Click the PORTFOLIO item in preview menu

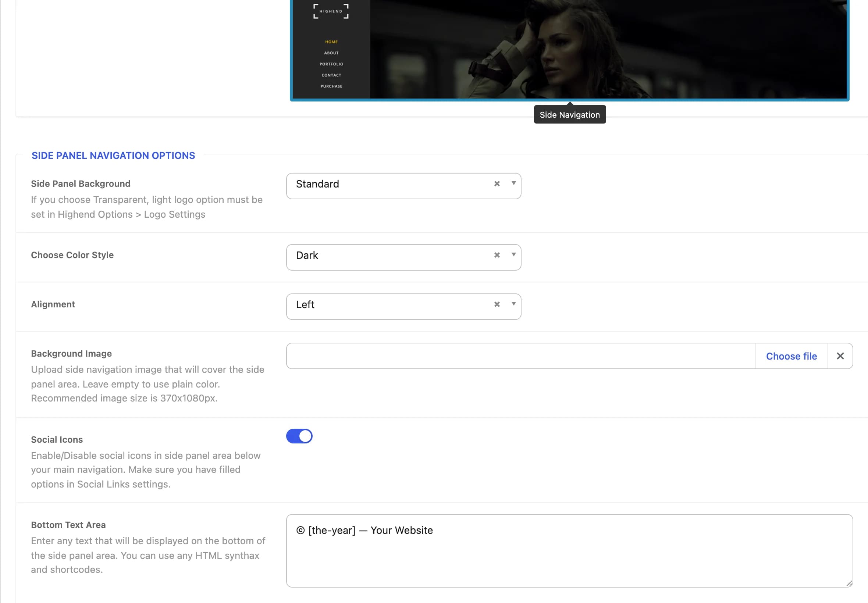pos(331,64)
